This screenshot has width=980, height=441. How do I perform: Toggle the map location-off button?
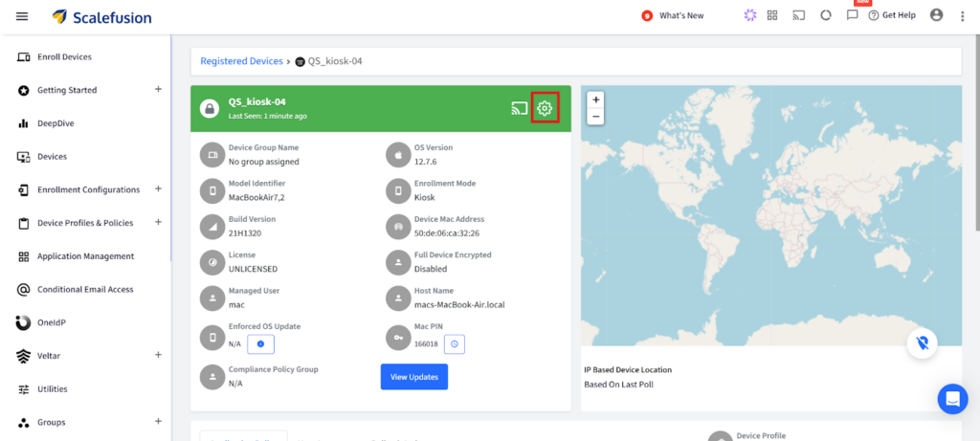[x=921, y=343]
